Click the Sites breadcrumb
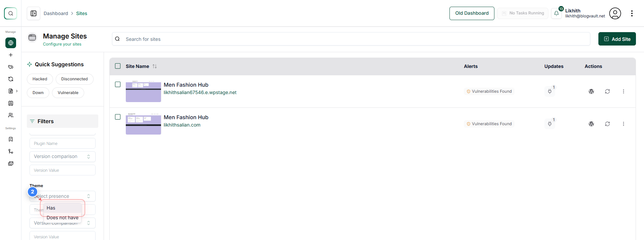 coord(82,13)
